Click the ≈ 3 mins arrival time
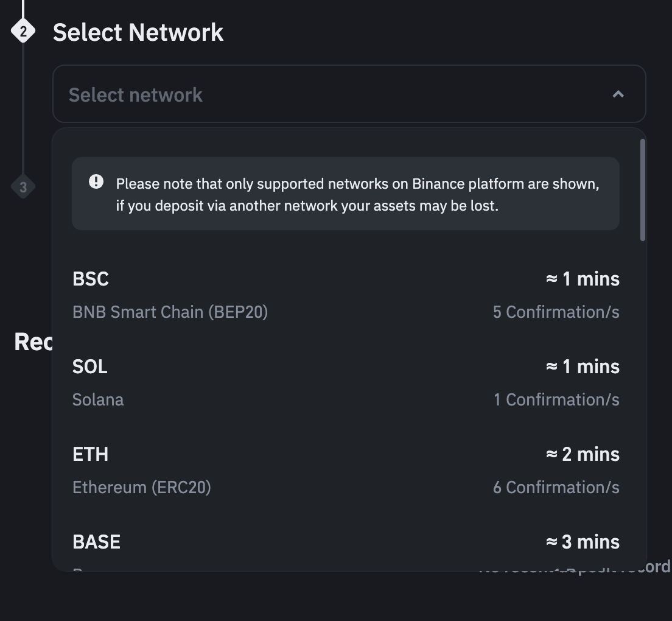This screenshot has width=672, height=621. click(583, 542)
